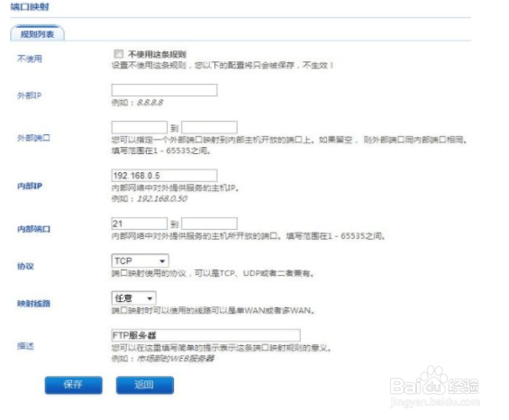Click the 描述 field containing FTP服务器
This screenshot has height=420, width=509.
point(205,335)
